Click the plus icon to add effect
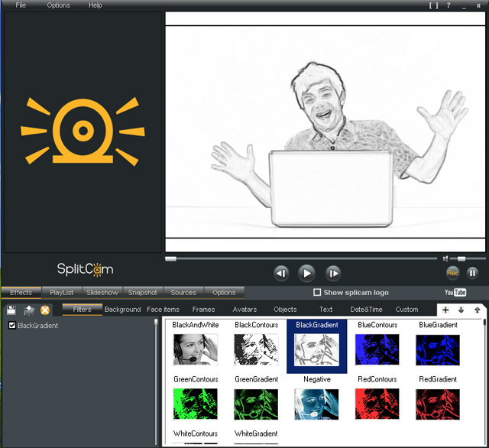489x448 pixels. pyautogui.click(x=446, y=310)
